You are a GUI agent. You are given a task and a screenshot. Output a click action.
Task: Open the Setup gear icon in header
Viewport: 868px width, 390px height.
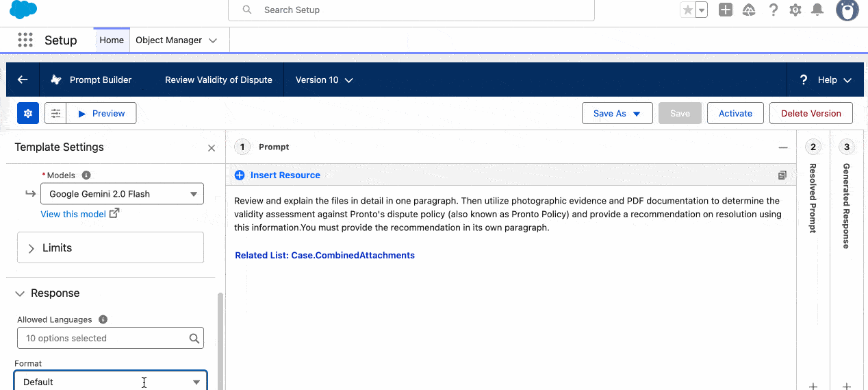795,10
